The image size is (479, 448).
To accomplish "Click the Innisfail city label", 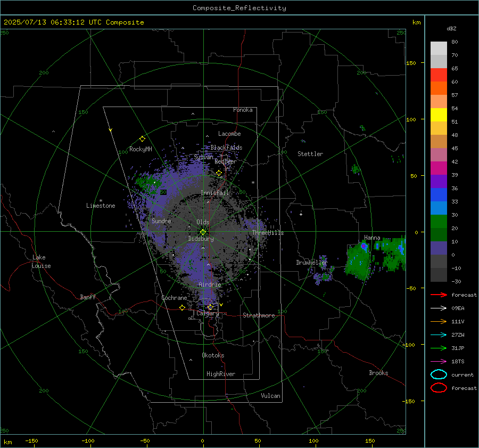I will (214, 193).
